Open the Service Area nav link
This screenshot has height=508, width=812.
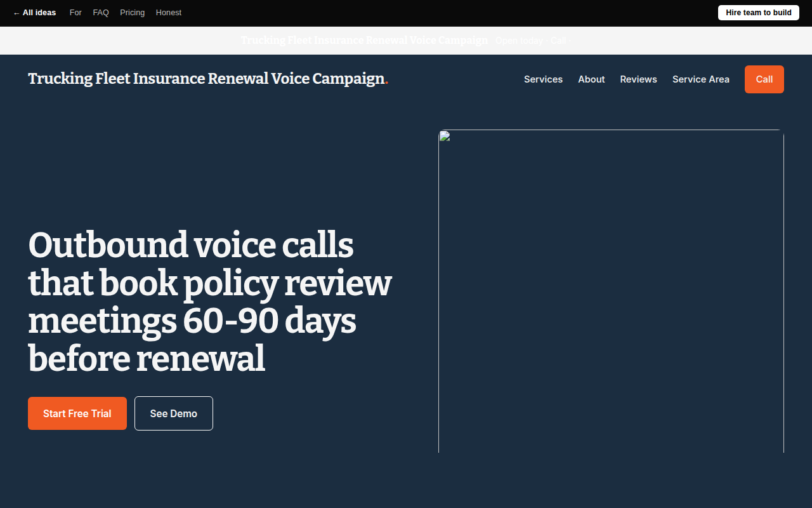701,79
